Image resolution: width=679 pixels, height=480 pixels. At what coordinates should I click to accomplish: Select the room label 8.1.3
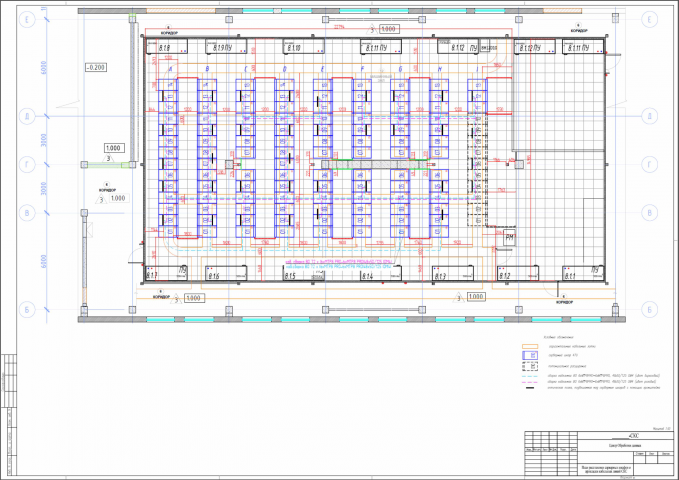[440, 276]
